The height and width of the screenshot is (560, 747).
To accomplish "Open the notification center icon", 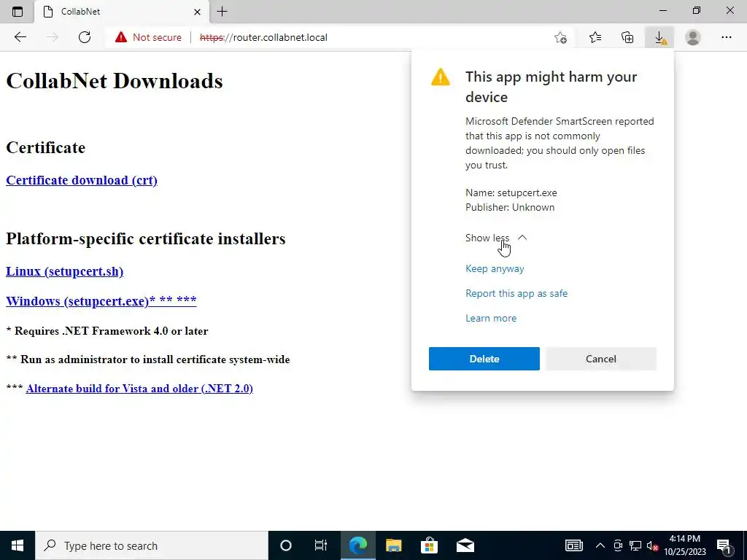I will [724, 545].
